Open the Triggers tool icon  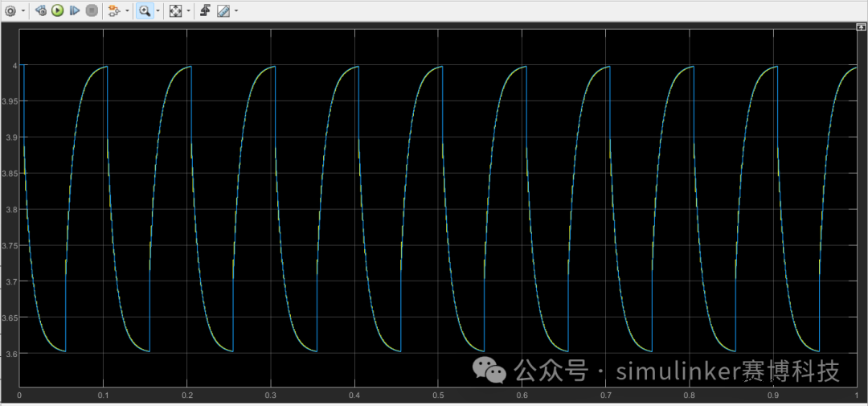pyautogui.click(x=206, y=11)
